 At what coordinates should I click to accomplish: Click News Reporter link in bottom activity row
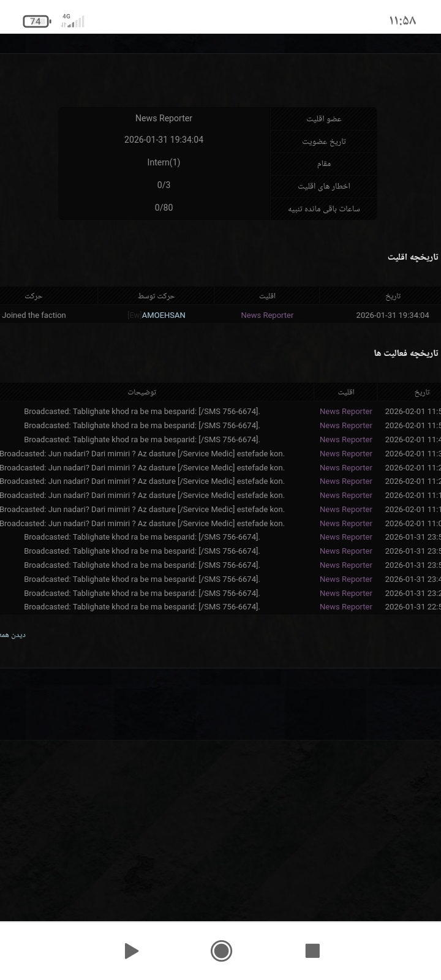(x=345, y=607)
